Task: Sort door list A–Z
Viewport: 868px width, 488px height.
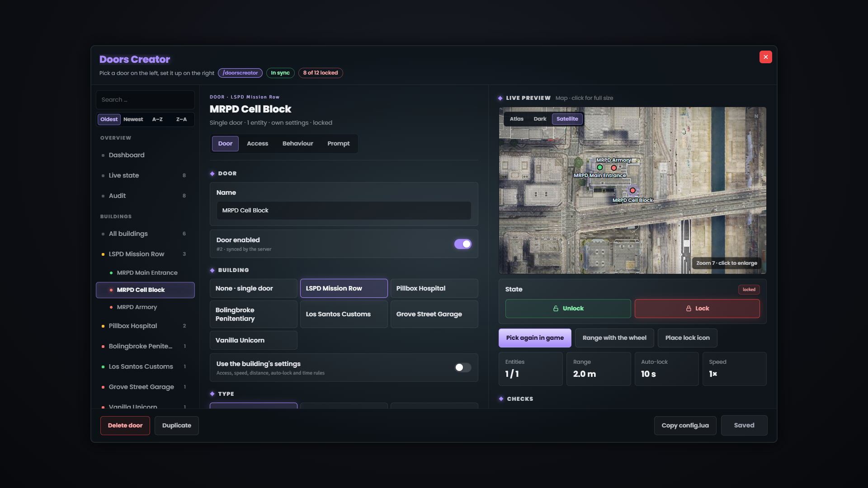Action: click(157, 119)
